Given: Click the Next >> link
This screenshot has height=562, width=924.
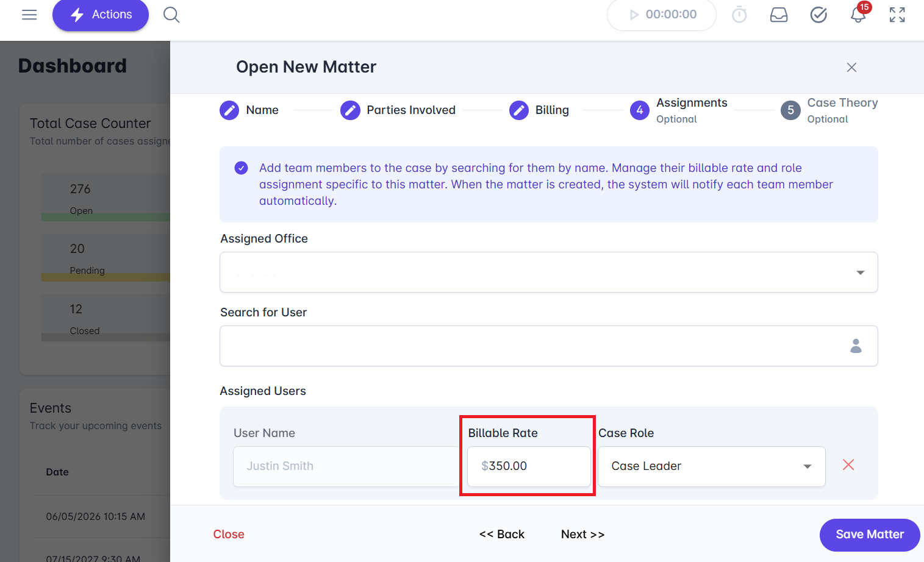Looking at the screenshot, I should [582, 535].
